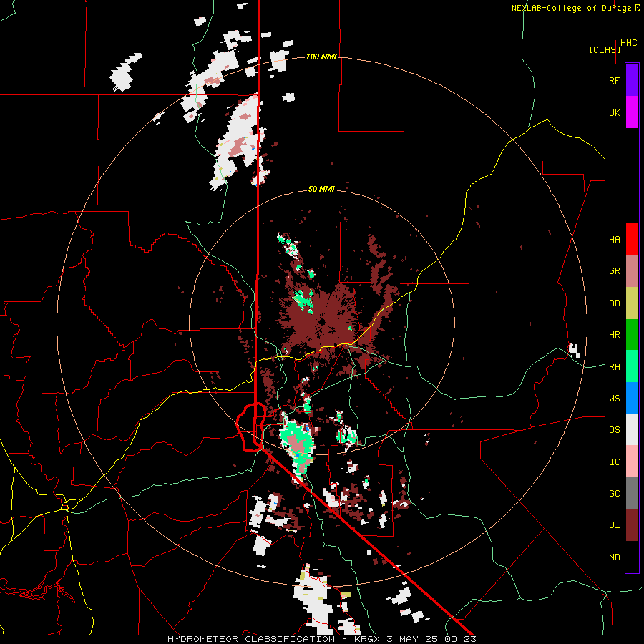Click the '50 NMI' range ring label
The width and height of the screenshot is (644, 644).
321,190
